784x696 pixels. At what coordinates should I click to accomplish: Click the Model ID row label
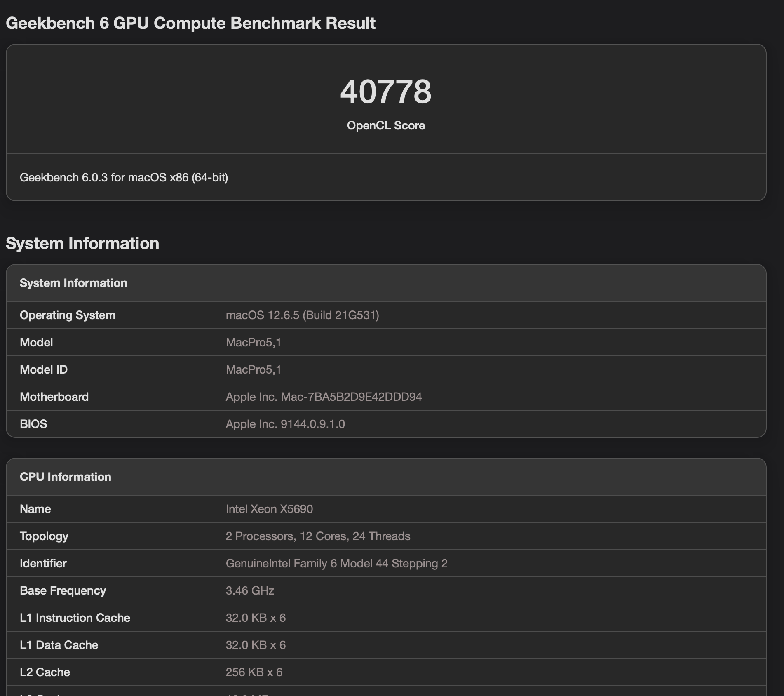(x=44, y=369)
